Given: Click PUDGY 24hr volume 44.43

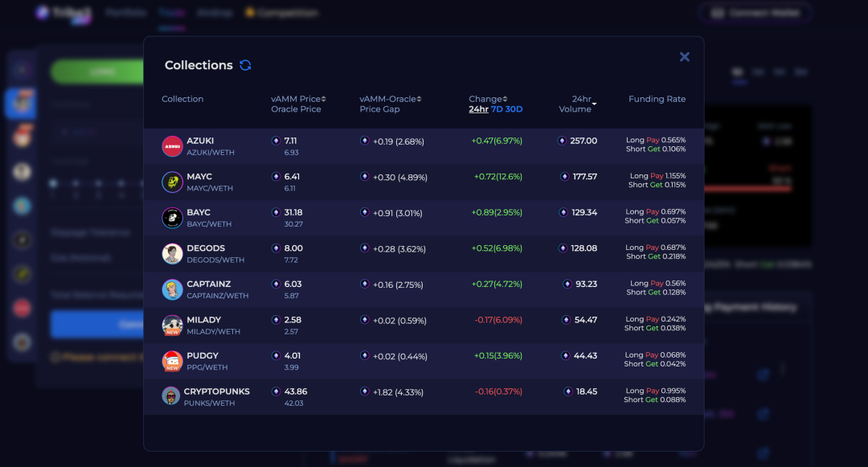Looking at the screenshot, I should click(586, 356).
